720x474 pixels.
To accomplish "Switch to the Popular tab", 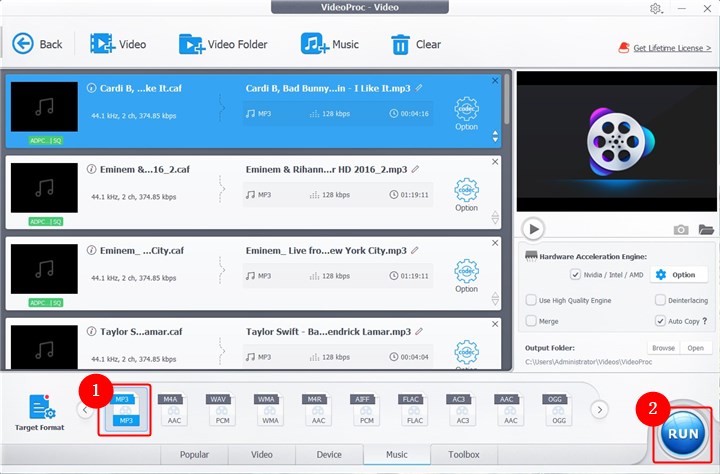I will point(194,455).
